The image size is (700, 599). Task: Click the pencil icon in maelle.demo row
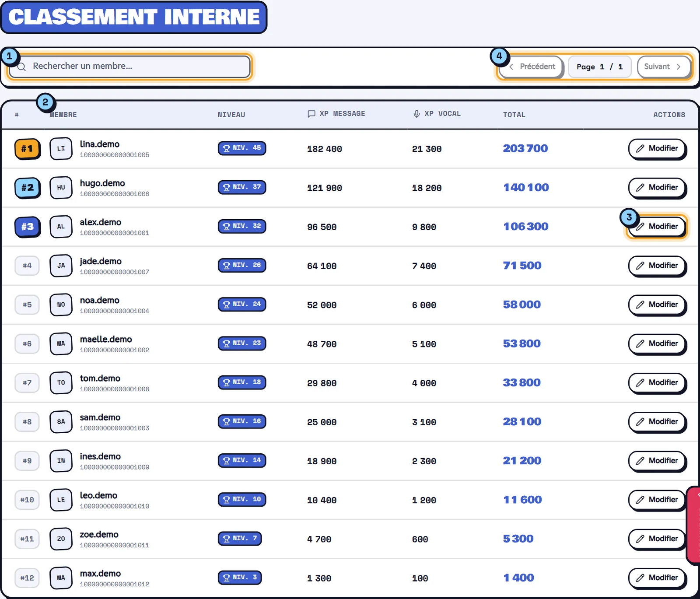click(x=640, y=343)
